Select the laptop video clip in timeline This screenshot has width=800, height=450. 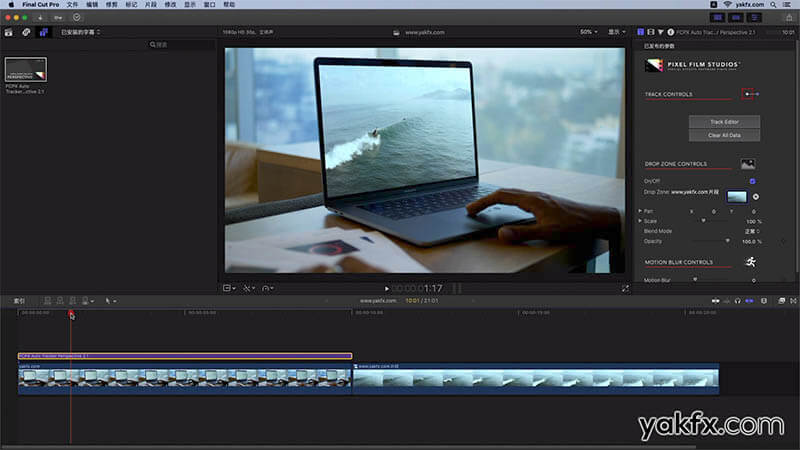pyautogui.click(x=185, y=379)
